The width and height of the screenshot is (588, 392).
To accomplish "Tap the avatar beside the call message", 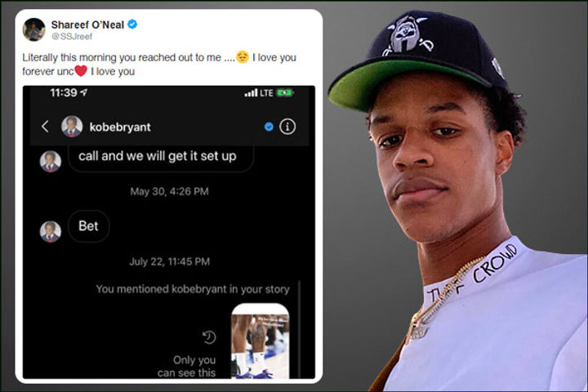I will [x=51, y=162].
